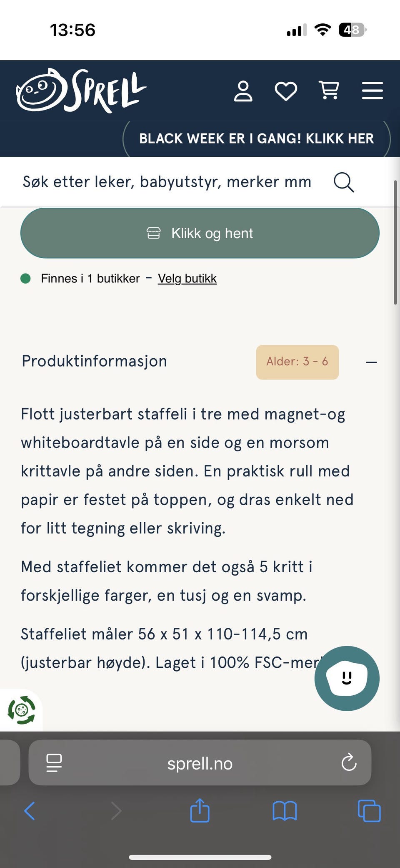Open the user account profile icon
Image resolution: width=400 pixels, height=868 pixels.
point(243,91)
